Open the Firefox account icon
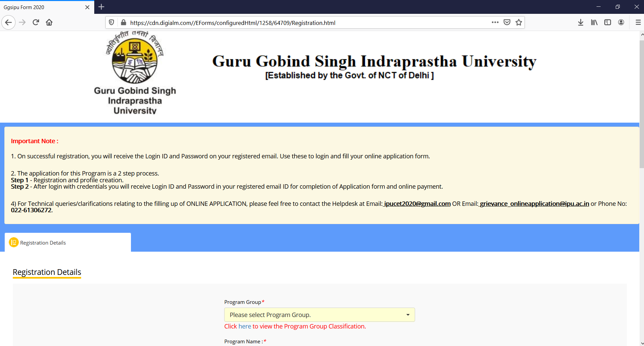Screen dimensions: 644x346 [x=621, y=22]
